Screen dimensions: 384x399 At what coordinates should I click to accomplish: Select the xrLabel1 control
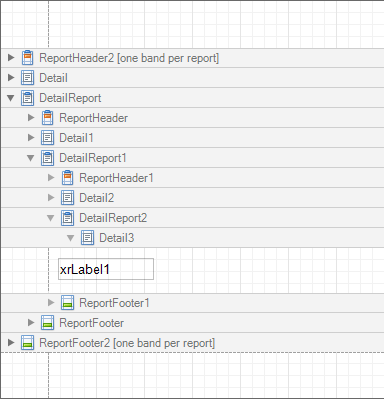click(106, 269)
